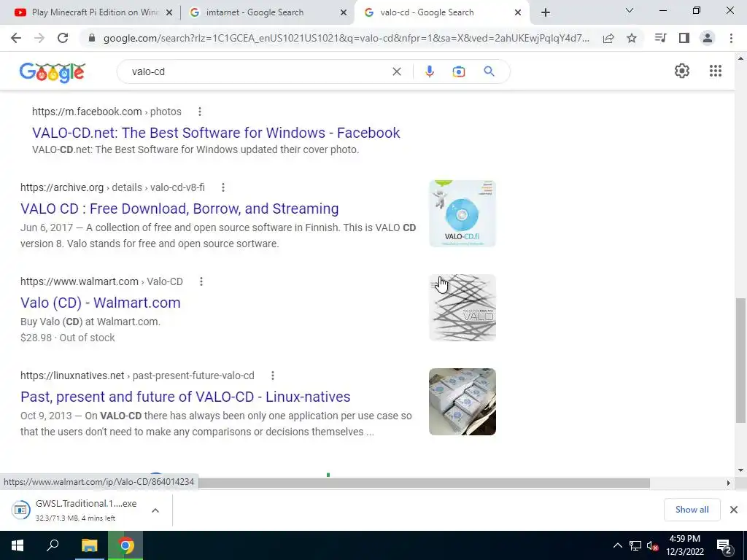Open Valo (CD) - Walmart.com link
The width and height of the screenshot is (747, 560).
point(101,303)
